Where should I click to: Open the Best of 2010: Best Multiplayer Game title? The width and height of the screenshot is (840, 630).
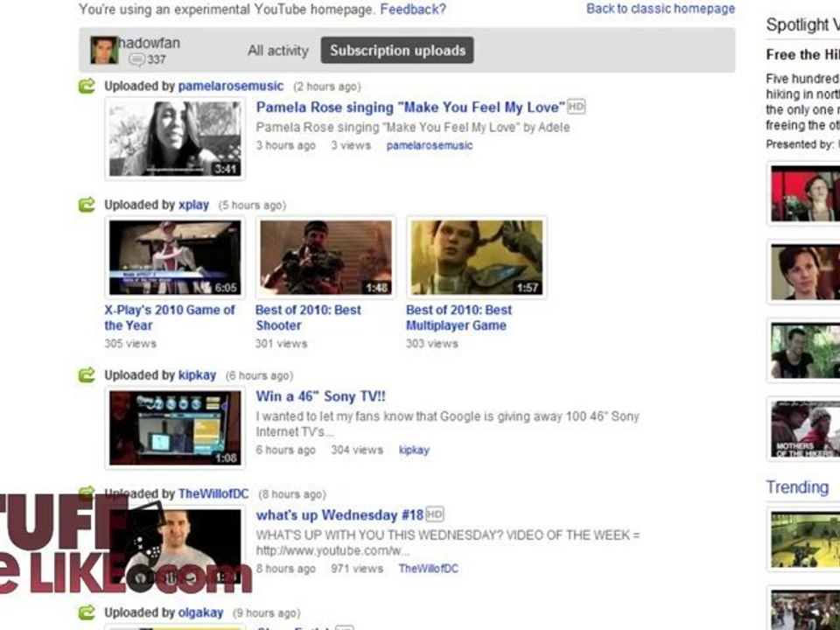click(x=459, y=318)
